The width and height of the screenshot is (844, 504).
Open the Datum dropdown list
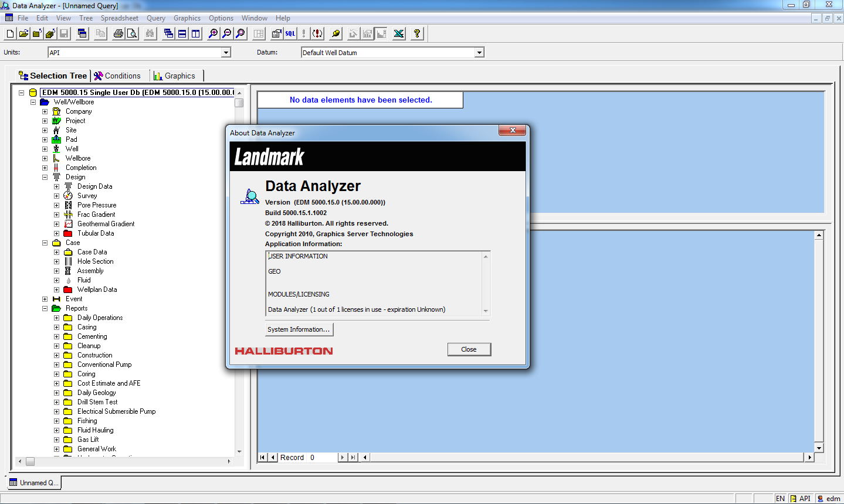point(479,53)
